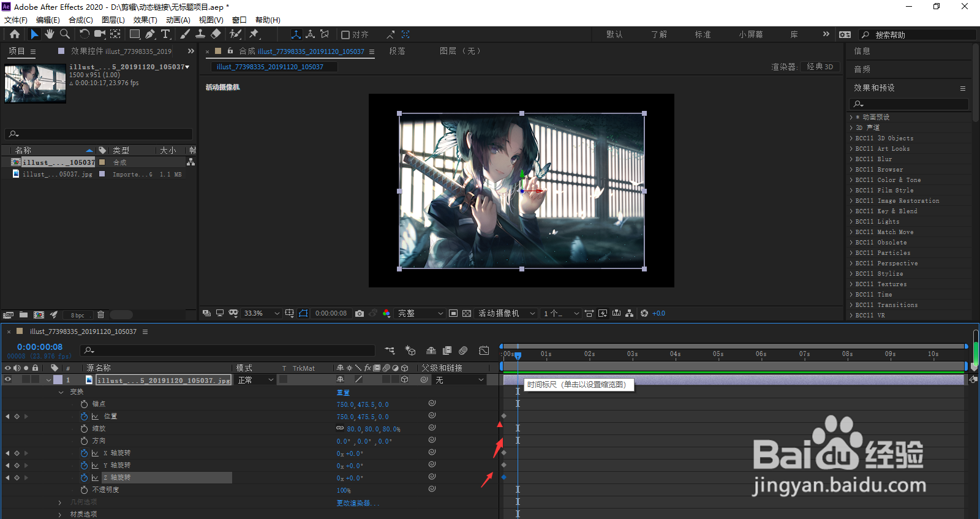Screen dimensions: 980x519
Task: Toggle stopwatch for 位置 property
Action: tap(84, 416)
